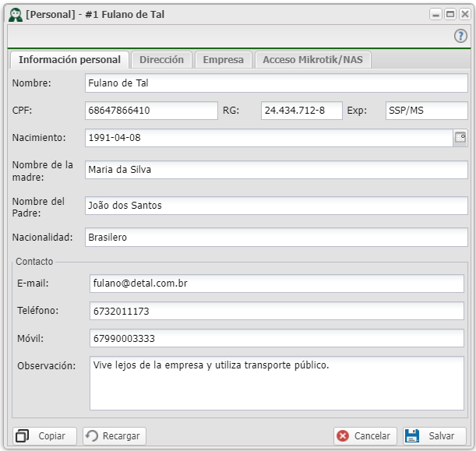Select the Acceso Mikrotik/NAS tab
This screenshot has height=451, width=476.
click(314, 60)
